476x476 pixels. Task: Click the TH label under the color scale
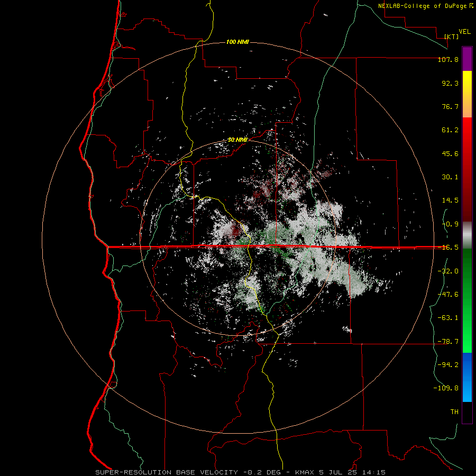(x=454, y=411)
